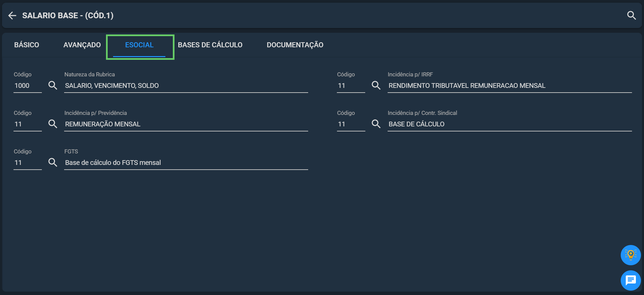Open the DOCUMENTAÇÃO tab
The image size is (644, 295).
295,45
